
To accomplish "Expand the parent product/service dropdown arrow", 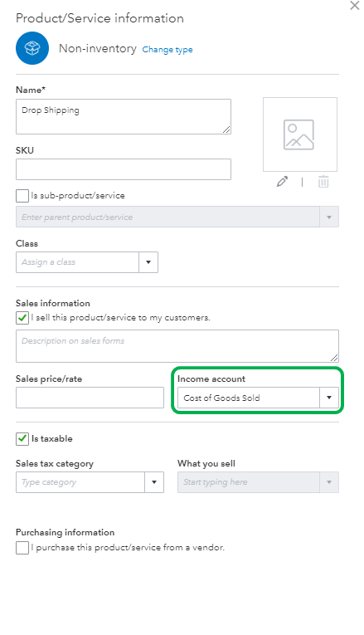I will point(329,217).
